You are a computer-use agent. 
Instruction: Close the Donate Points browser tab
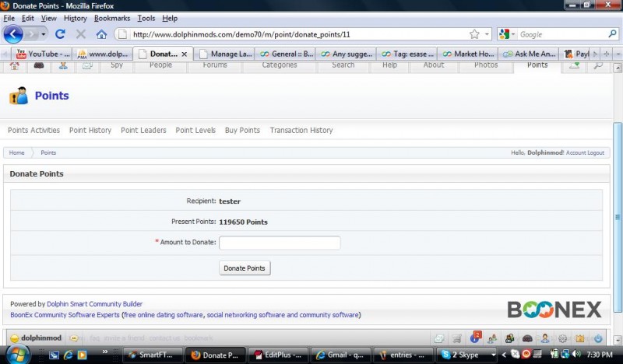click(185, 54)
